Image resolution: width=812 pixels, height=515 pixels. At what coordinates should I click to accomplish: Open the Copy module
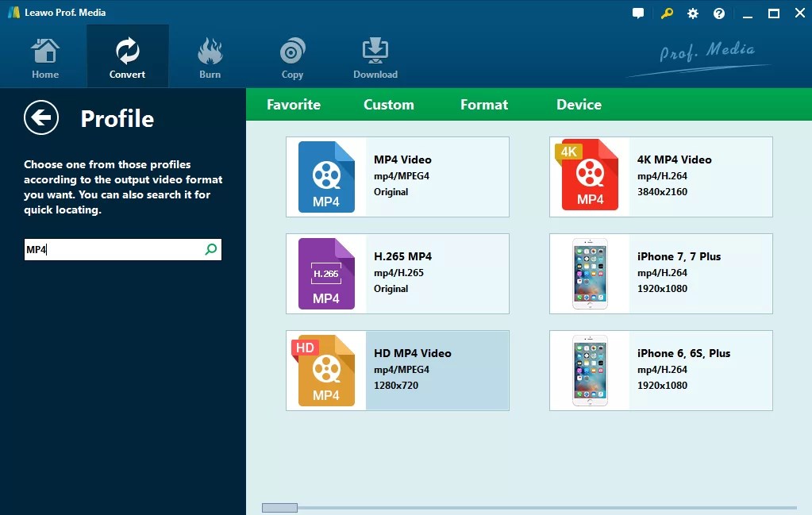tap(292, 56)
